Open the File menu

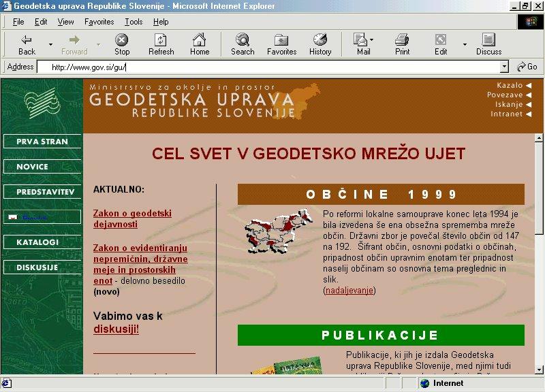click(x=18, y=22)
